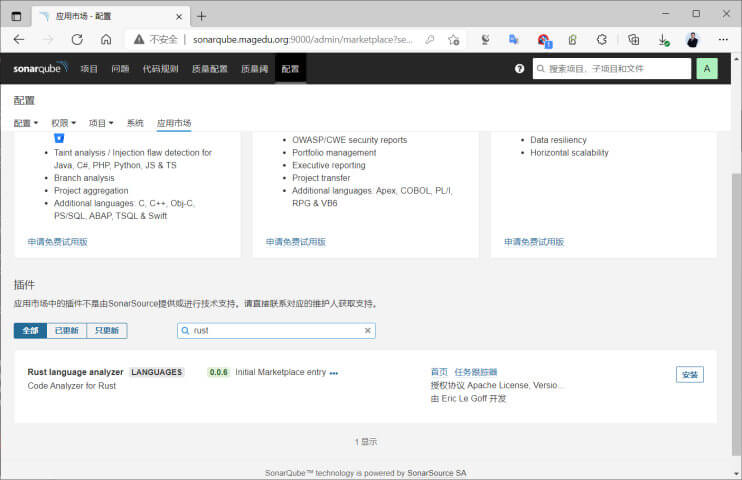Open the Rust plugin 首页 link
742x480 pixels.
pyautogui.click(x=439, y=372)
